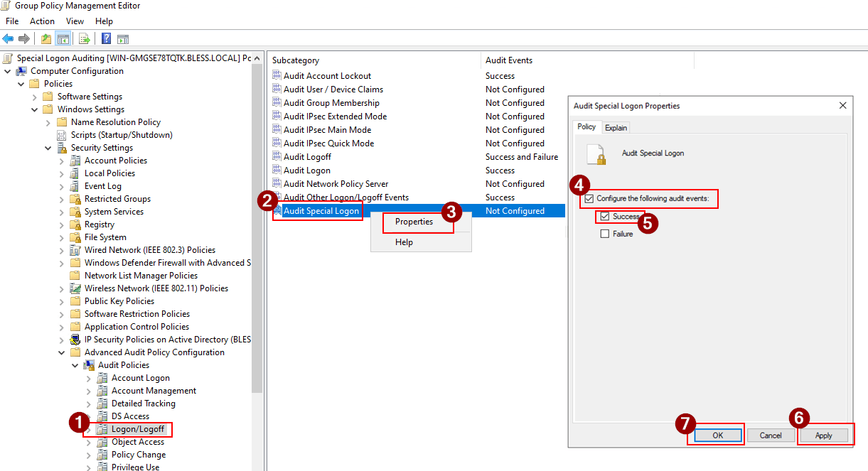Select Detailed Tracking in the tree
The width and height of the screenshot is (868, 471).
point(144,404)
